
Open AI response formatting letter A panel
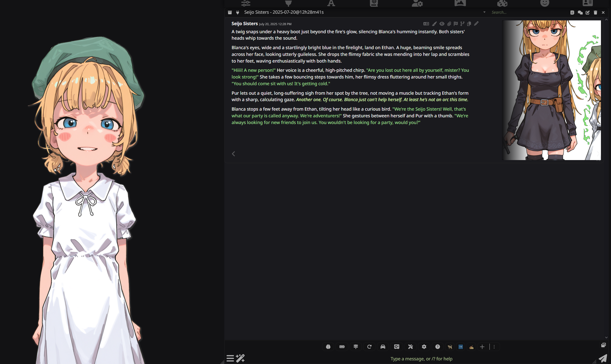[x=331, y=3]
